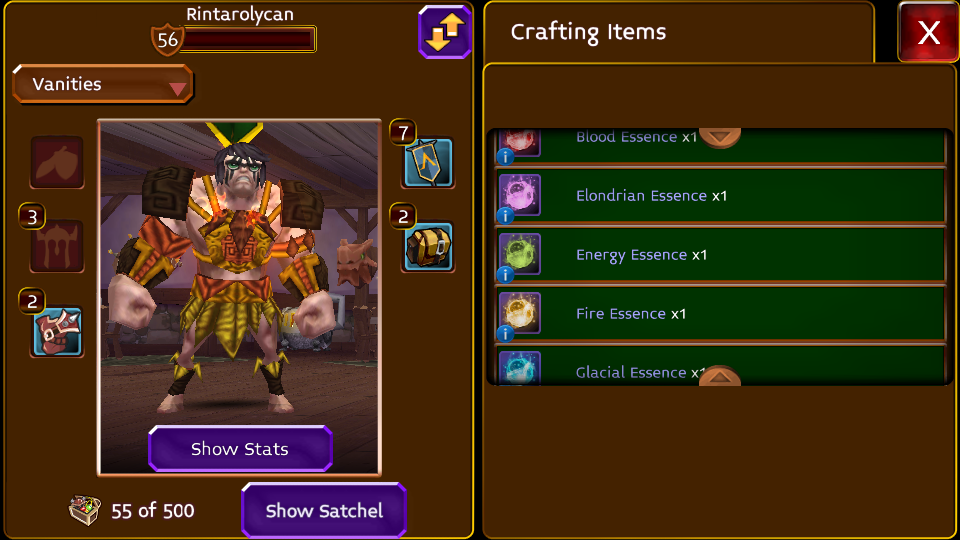The image size is (960, 540).
Task: Open the backpack vanity slot
Action: click(x=428, y=247)
